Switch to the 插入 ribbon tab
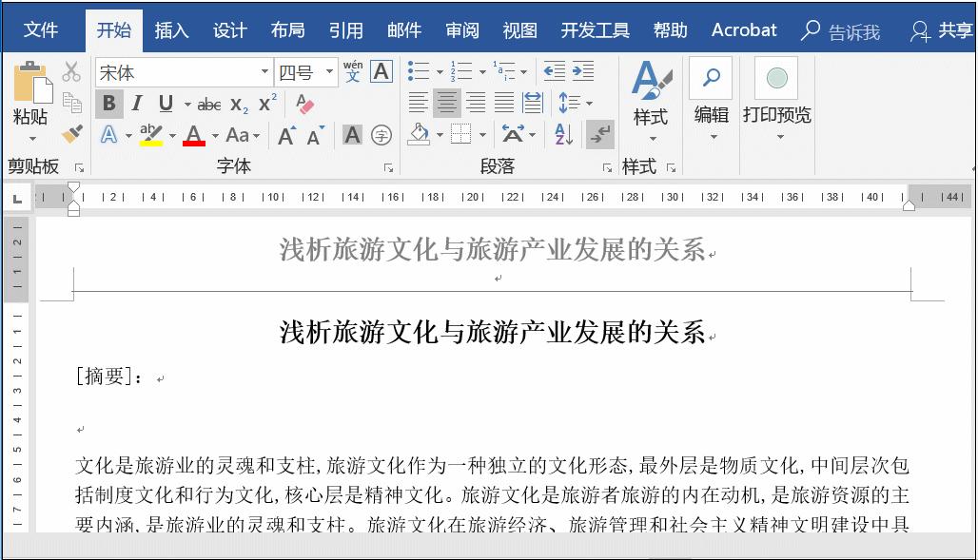The height and width of the screenshot is (560, 978). coord(171,29)
